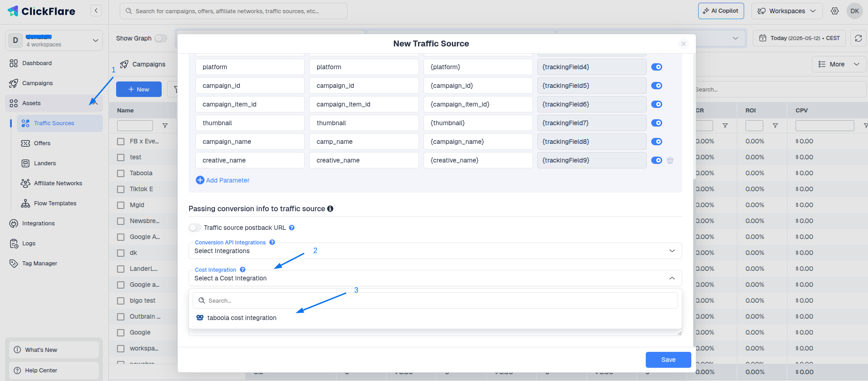Open the More options dropdown

839,64
